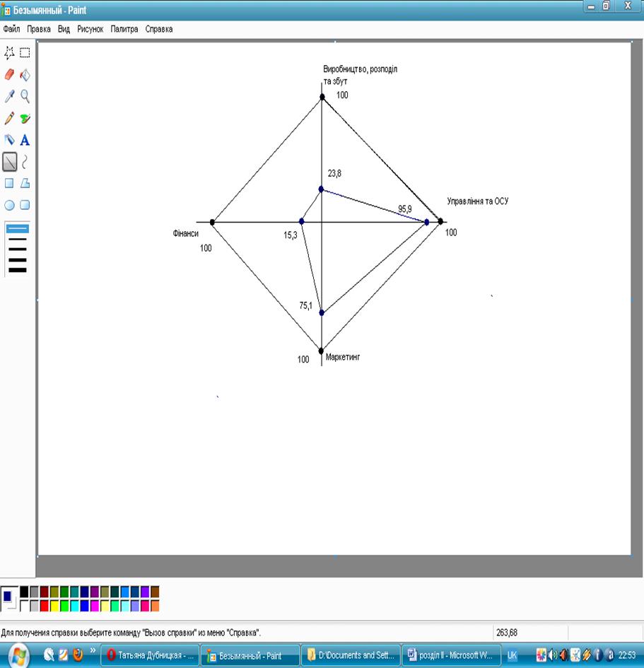Click the Маркетинг label on the canvas
Screen dimensions: 644x668
[x=343, y=357]
